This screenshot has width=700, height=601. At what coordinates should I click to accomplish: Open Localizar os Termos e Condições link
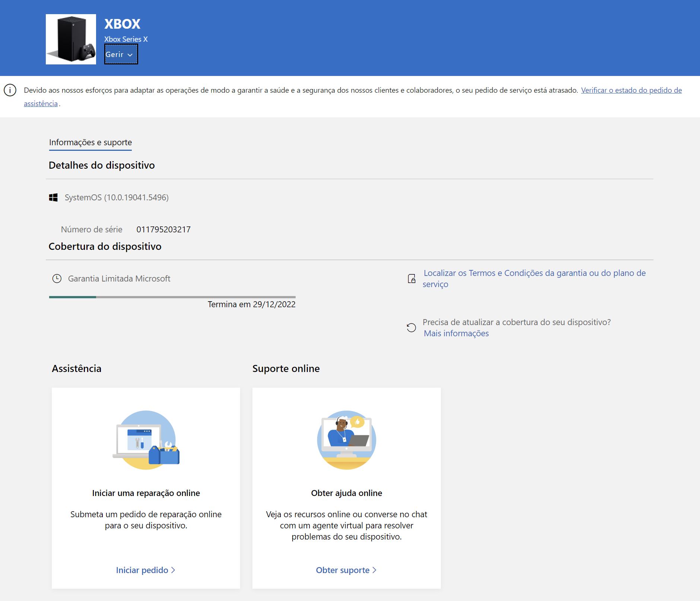coord(534,279)
